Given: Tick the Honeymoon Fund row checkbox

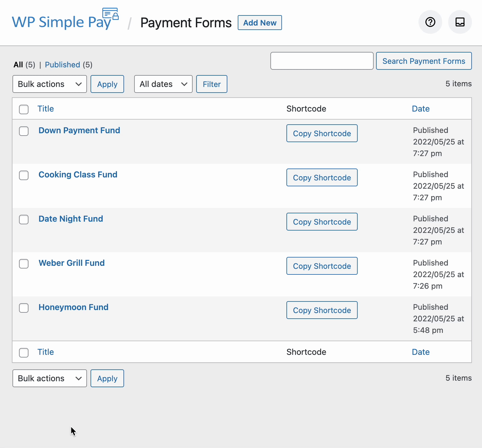Looking at the screenshot, I should point(24,308).
